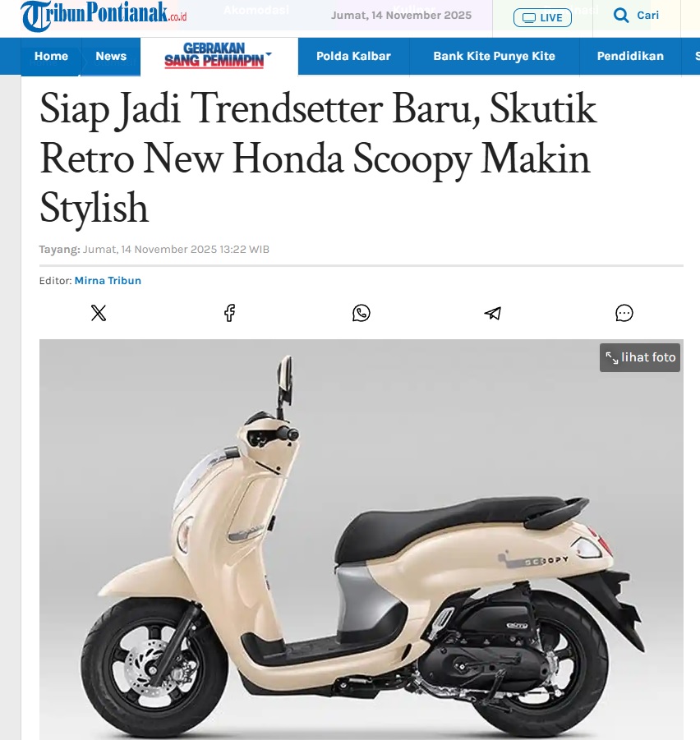Click the search magnifier icon

point(620,16)
